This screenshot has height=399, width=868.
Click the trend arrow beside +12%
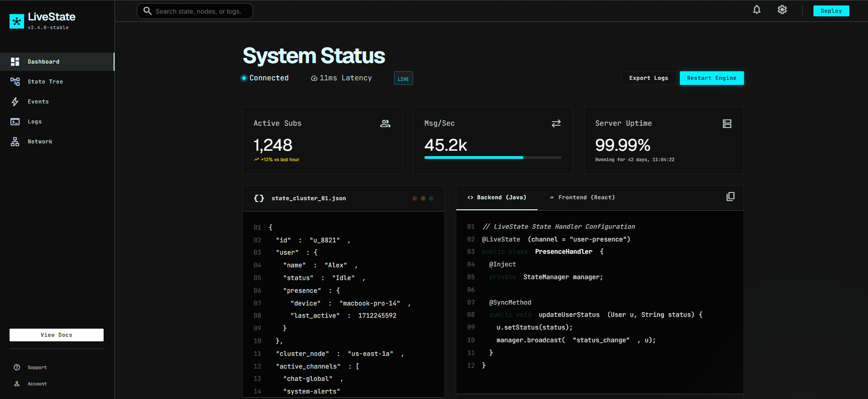click(256, 160)
